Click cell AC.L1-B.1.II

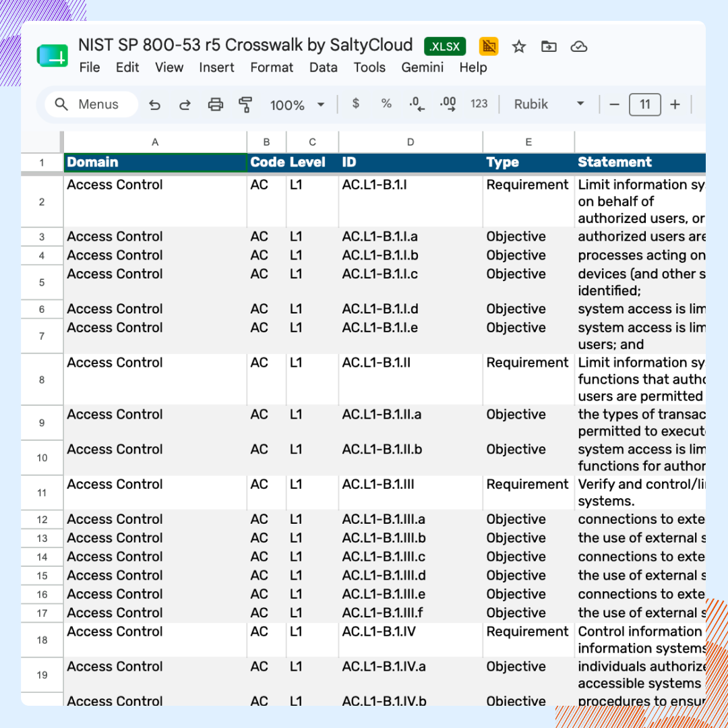411,380
